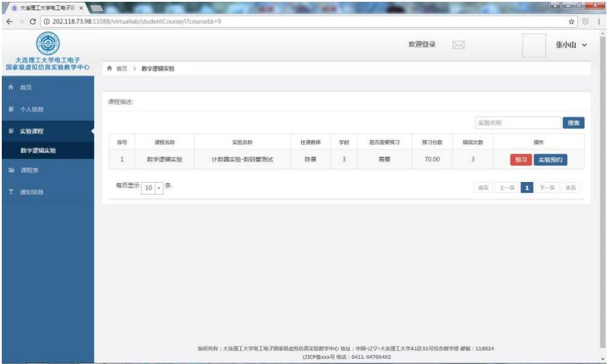This screenshot has width=607, height=364.
Task: Click the home icon in breadcrumb
Action: (x=110, y=69)
